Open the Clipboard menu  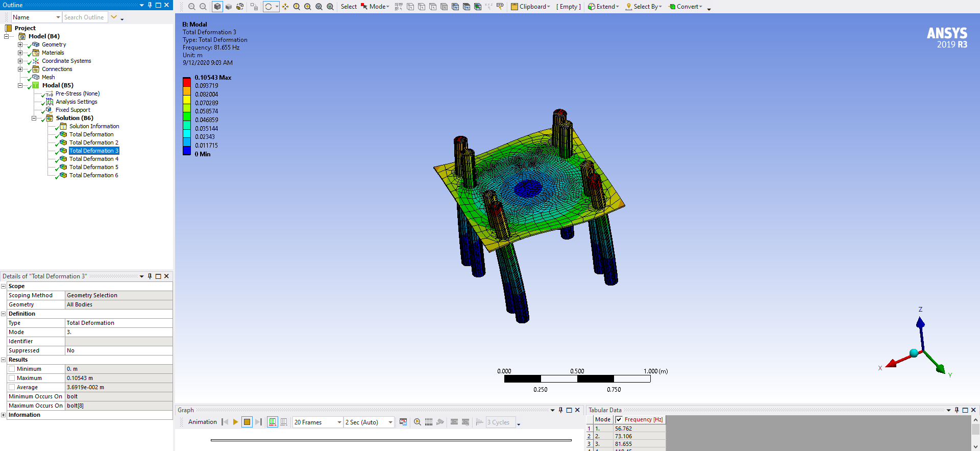531,7
